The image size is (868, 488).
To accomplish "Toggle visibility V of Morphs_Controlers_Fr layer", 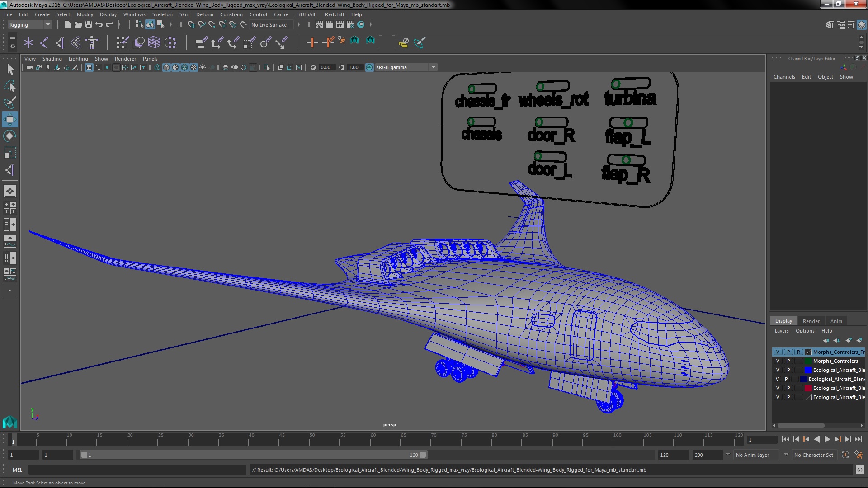I will [x=778, y=352].
